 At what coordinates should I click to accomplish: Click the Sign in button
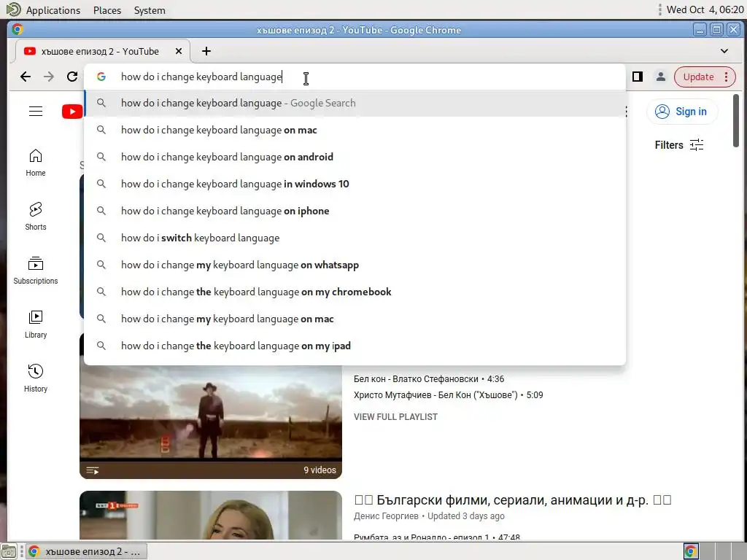pos(681,112)
